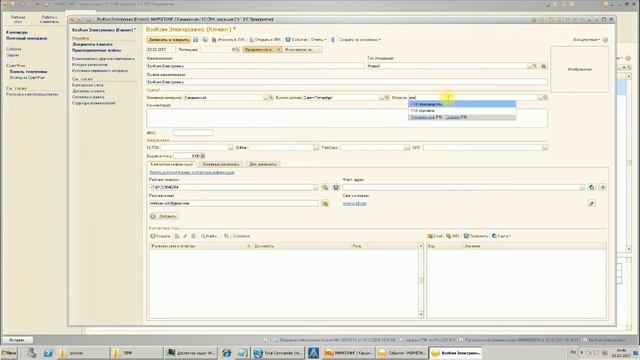Click the company website link
Viewport: 640px width, 360px height.
pos(355,203)
